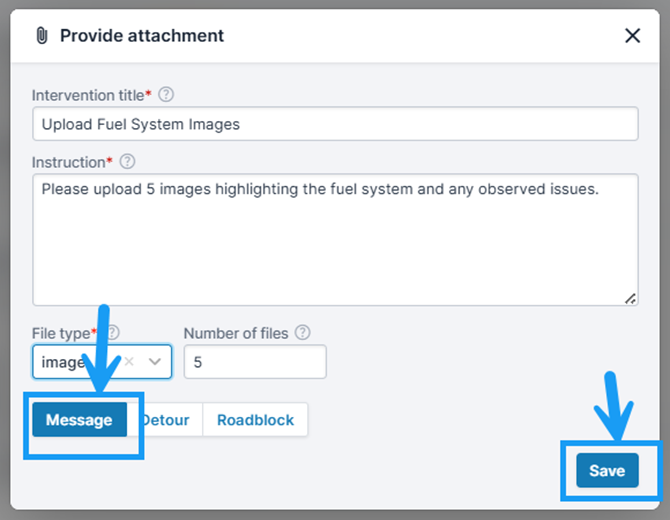Viewport: 670px width, 520px height.
Task: Show the Instruction field help tooltip
Action: [127, 162]
